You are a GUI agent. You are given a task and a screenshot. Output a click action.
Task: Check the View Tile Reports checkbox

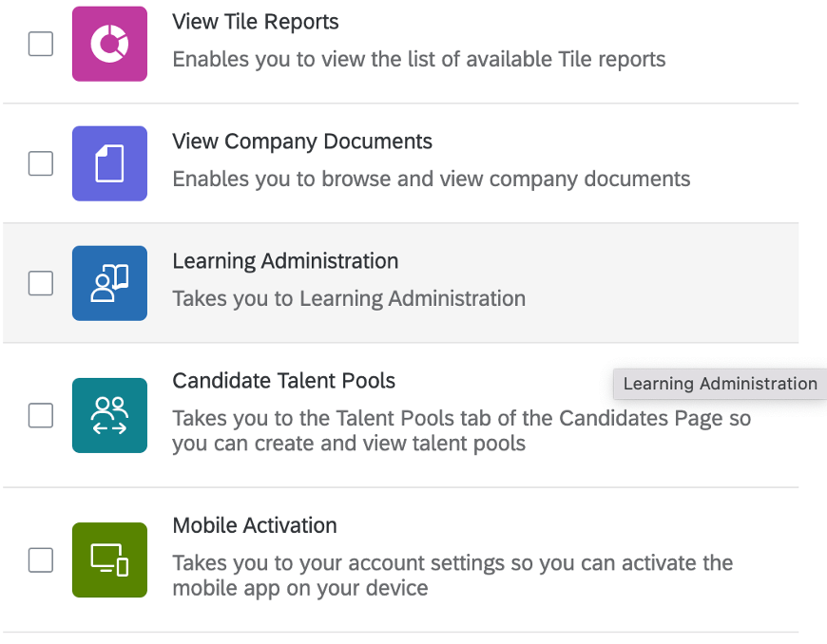point(41,44)
